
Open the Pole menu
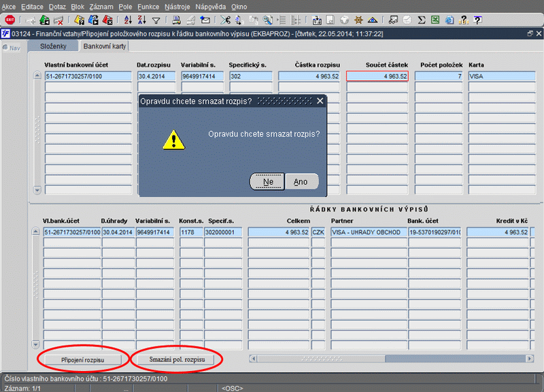(125, 7)
